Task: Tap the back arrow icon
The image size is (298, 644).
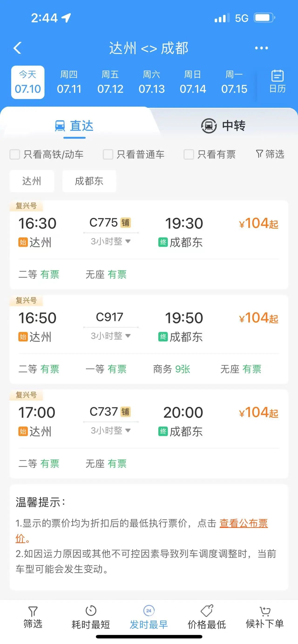Action: coord(17,48)
